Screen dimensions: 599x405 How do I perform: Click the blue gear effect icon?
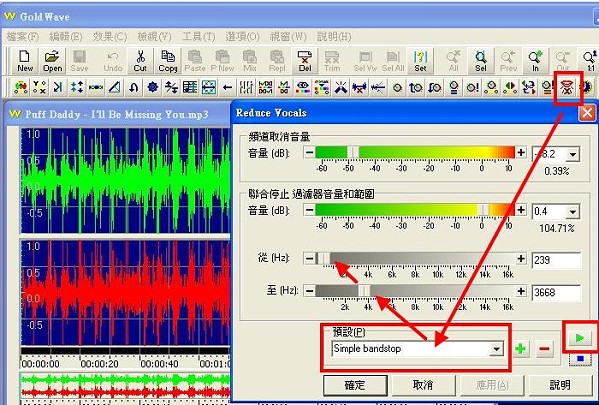(153, 88)
